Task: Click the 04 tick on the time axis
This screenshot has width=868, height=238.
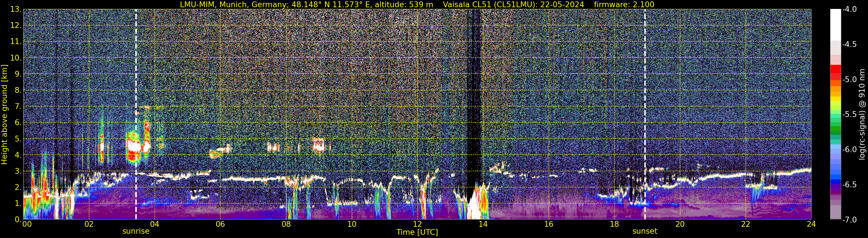Action: click(155, 224)
